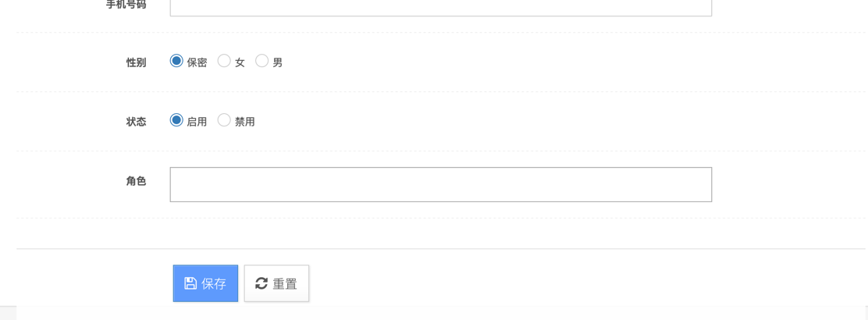
Task: Choose the 女 gender radio button
Action: [224, 61]
